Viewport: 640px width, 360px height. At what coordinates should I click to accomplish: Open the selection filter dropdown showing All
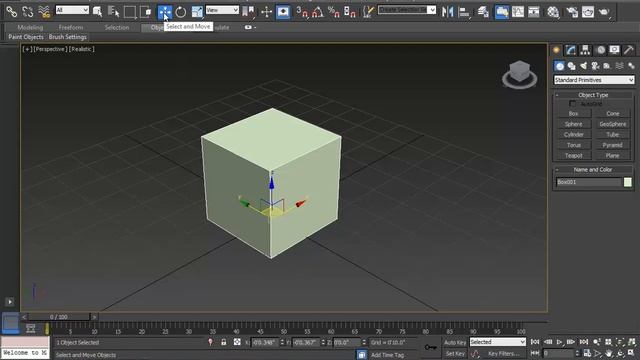click(72, 10)
